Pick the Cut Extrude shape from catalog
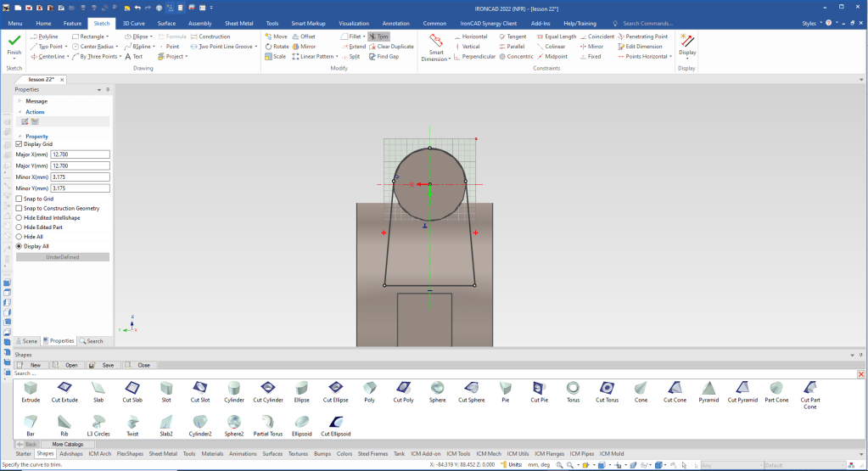 (x=64, y=390)
